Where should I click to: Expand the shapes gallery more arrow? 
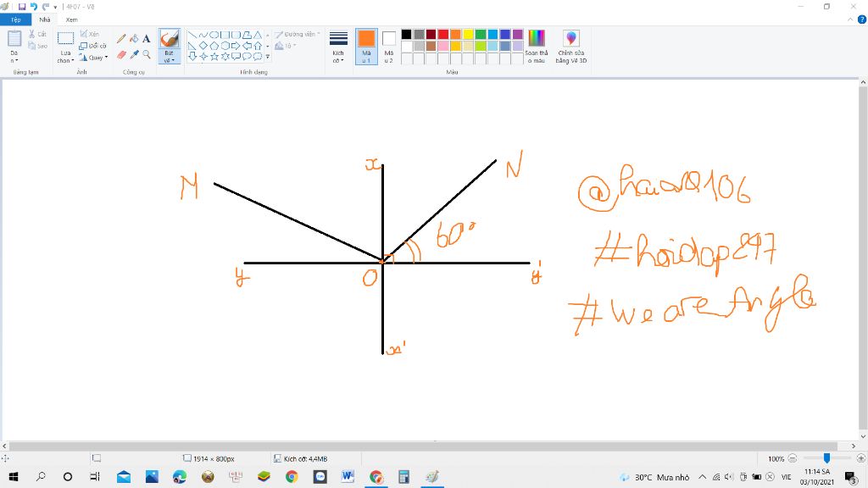pyautogui.click(x=268, y=57)
